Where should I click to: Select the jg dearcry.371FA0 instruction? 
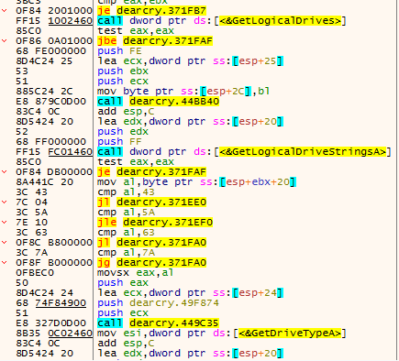152,263
